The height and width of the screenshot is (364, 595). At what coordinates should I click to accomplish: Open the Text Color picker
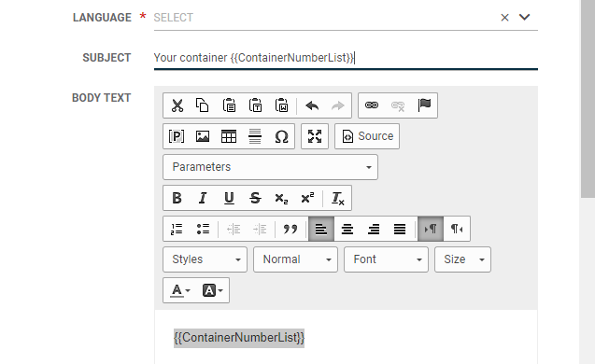click(x=180, y=290)
